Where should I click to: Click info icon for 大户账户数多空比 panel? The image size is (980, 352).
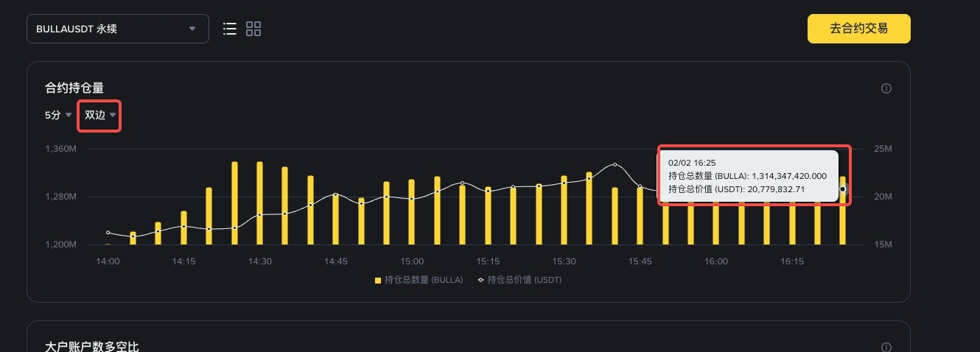pos(886,347)
